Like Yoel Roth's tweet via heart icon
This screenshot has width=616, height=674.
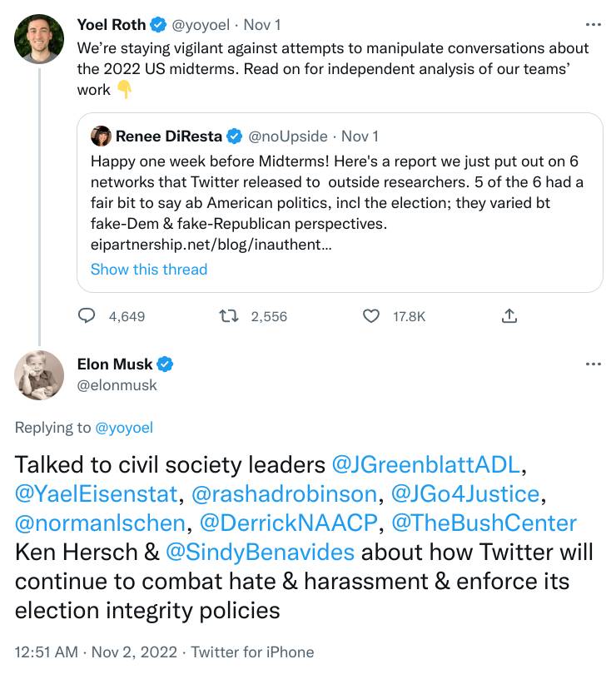tap(373, 316)
